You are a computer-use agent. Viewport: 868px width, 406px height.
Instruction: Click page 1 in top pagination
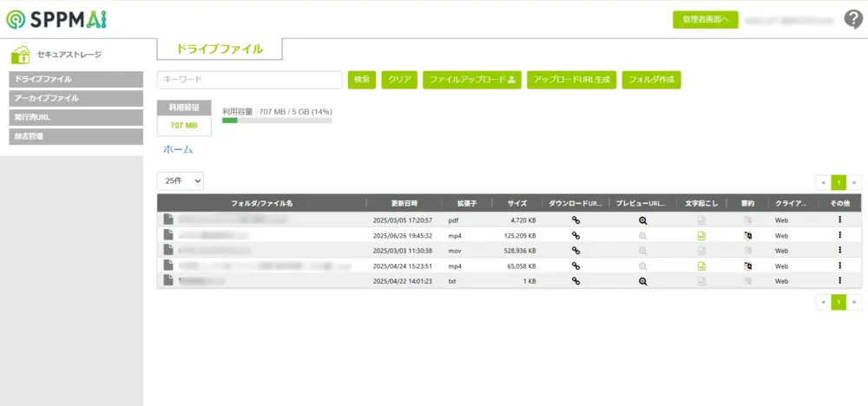coord(838,182)
